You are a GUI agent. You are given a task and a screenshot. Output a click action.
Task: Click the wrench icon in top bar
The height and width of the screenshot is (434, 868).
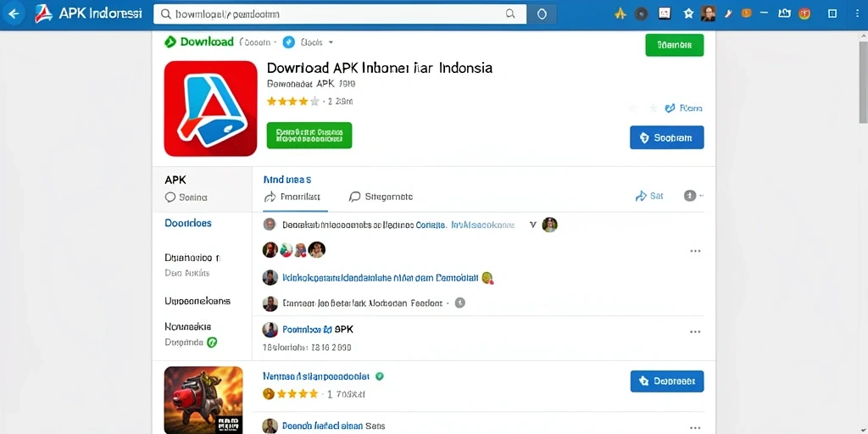[728, 14]
